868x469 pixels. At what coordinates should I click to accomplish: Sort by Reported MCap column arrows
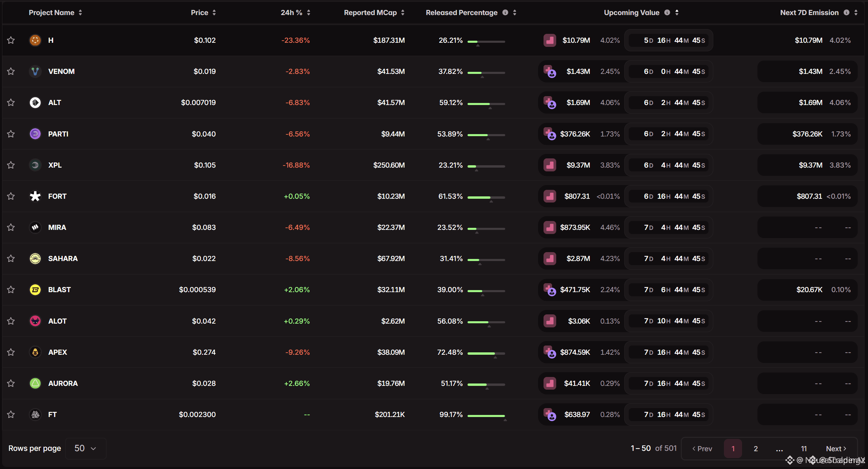(403, 13)
